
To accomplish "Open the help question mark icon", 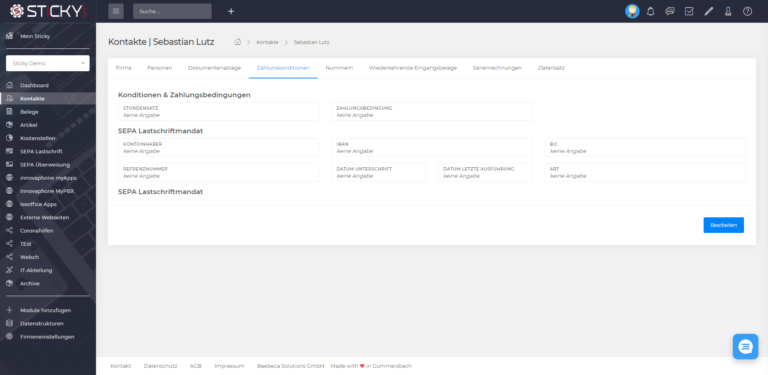I will (747, 11).
